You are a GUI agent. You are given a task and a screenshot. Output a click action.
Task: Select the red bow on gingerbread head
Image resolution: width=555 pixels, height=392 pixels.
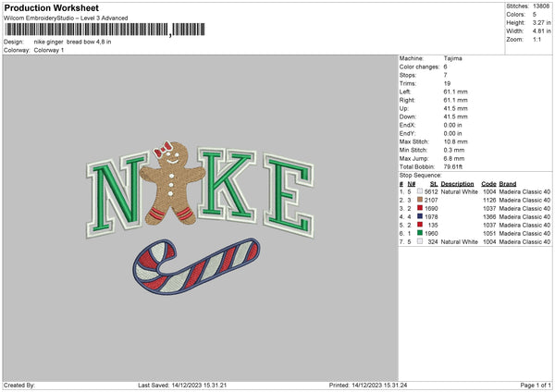163,149
